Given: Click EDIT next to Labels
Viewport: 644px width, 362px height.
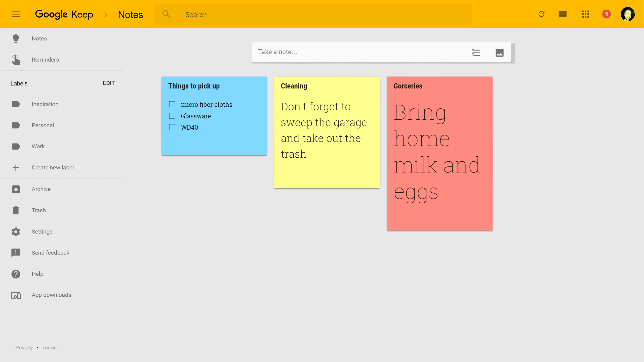Looking at the screenshot, I should pyautogui.click(x=108, y=83).
